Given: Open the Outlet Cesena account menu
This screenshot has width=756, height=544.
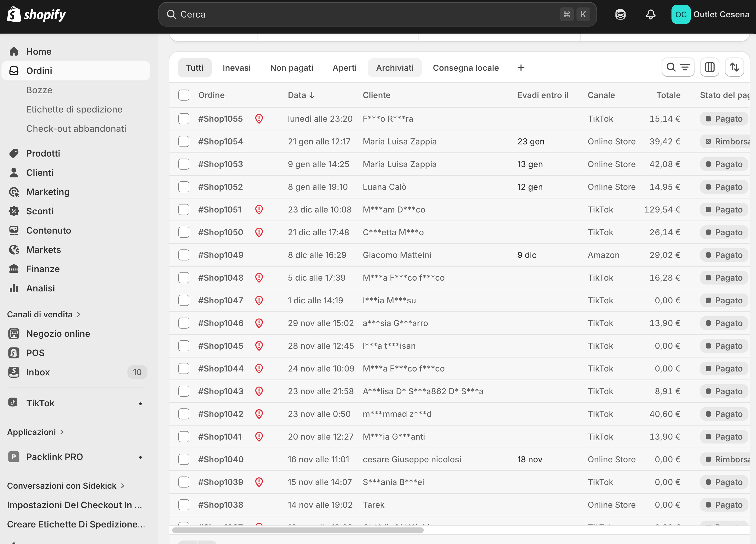Looking at the screenshot, I should coord(710,14).
